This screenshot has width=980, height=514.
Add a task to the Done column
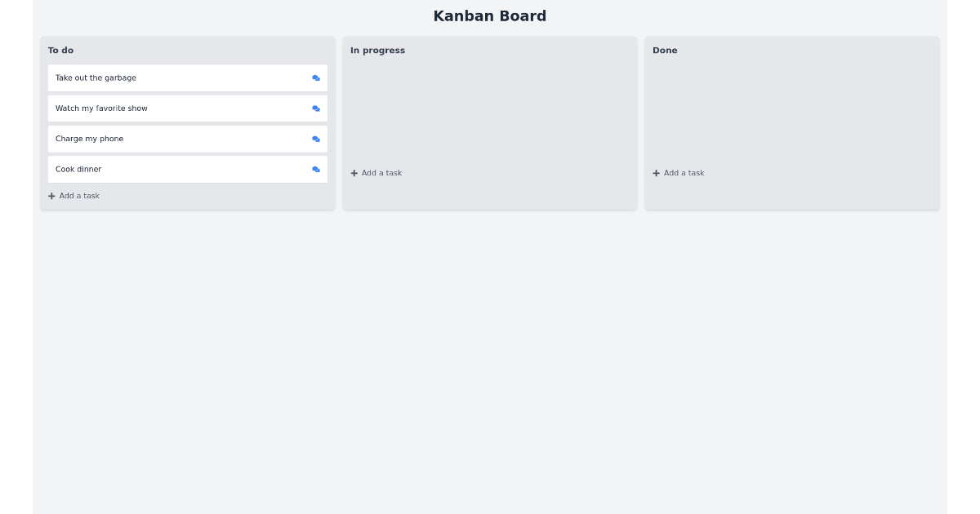679,172
